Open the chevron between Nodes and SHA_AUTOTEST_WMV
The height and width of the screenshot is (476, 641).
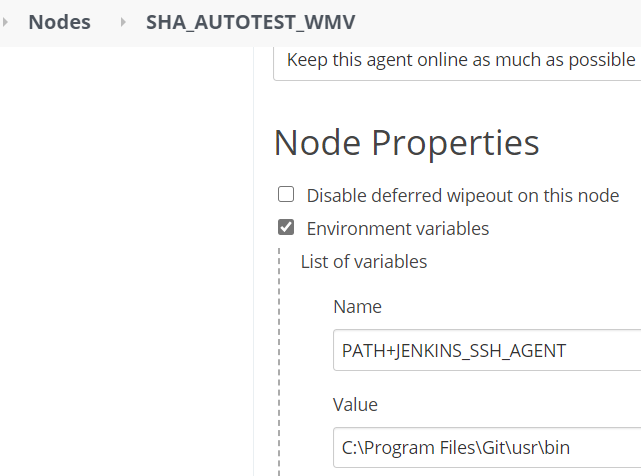123,22
